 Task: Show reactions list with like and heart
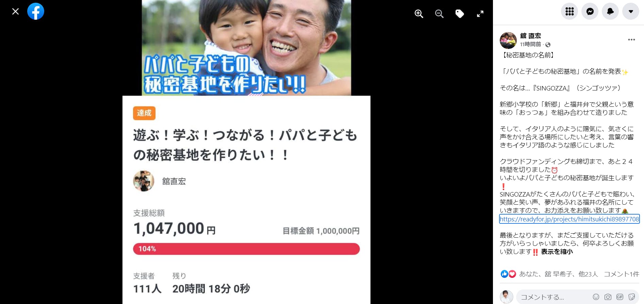[x=508, y=274]
